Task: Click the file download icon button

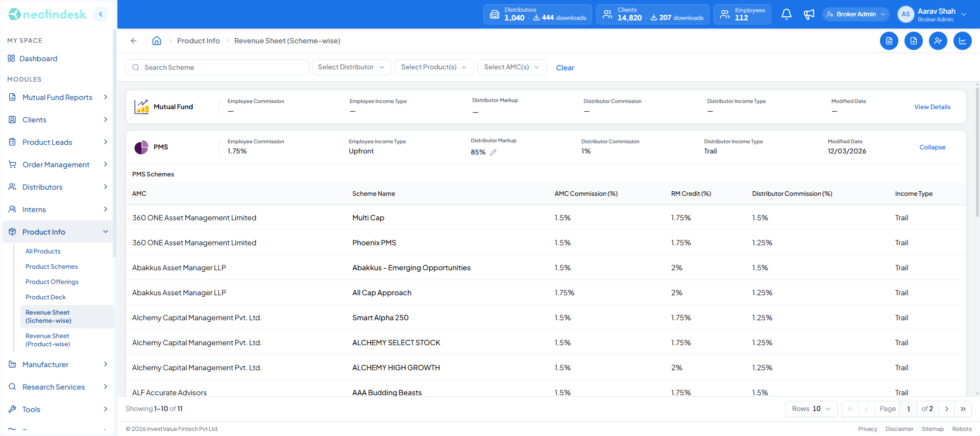Action: (914, 41)
